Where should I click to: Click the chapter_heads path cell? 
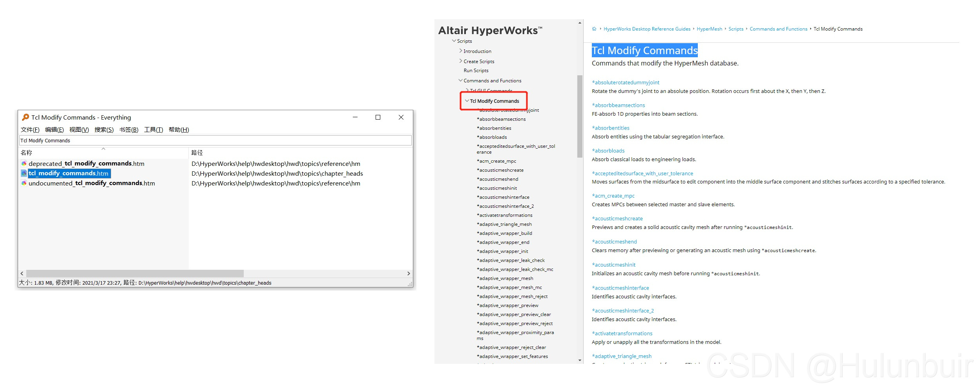(277, 173)
